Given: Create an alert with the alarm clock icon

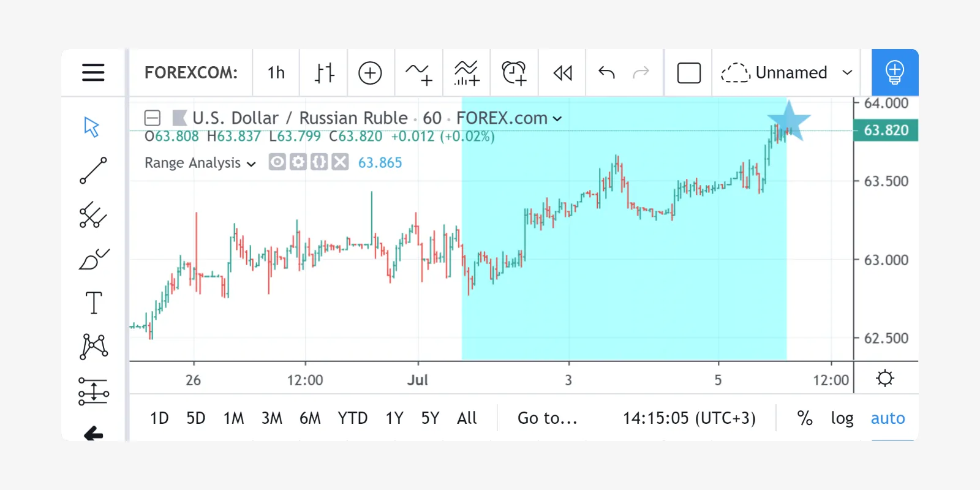Looking at the screenshot, I should [514, 73].
